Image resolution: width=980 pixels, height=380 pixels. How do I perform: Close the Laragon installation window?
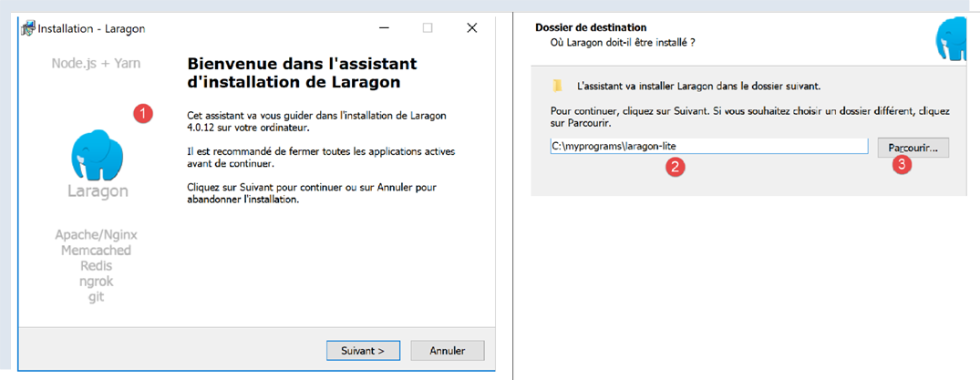pos(471,28)
